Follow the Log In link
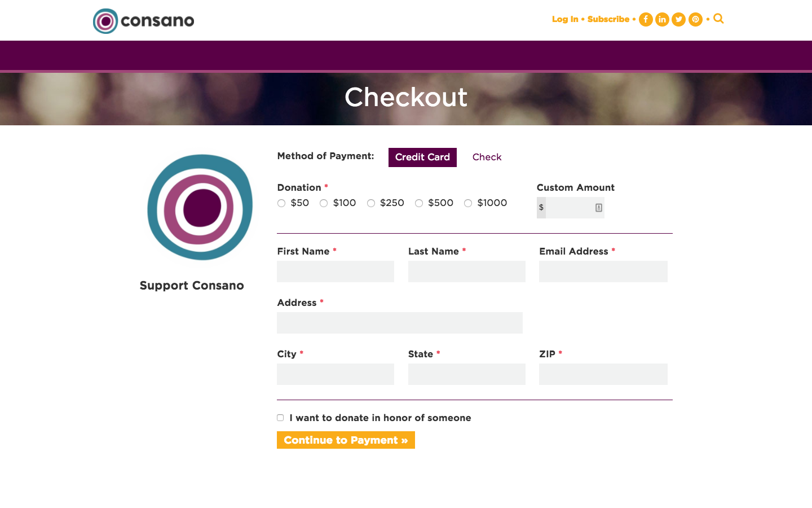Image resolution: width=812 pixels, height=508 pixels. click(565, 19)
